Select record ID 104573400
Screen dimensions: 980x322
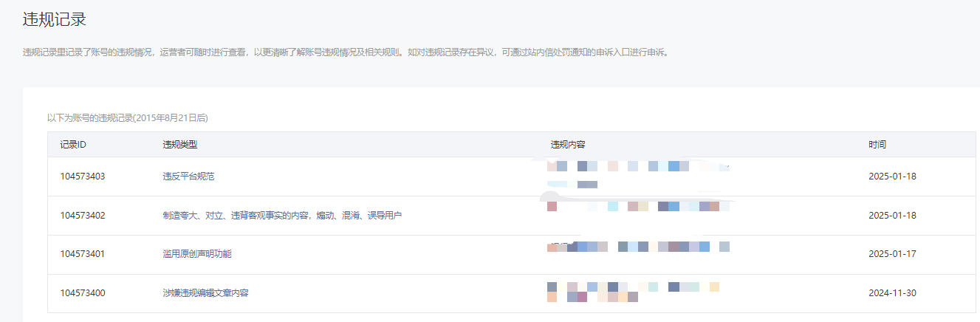coord(83,293)
